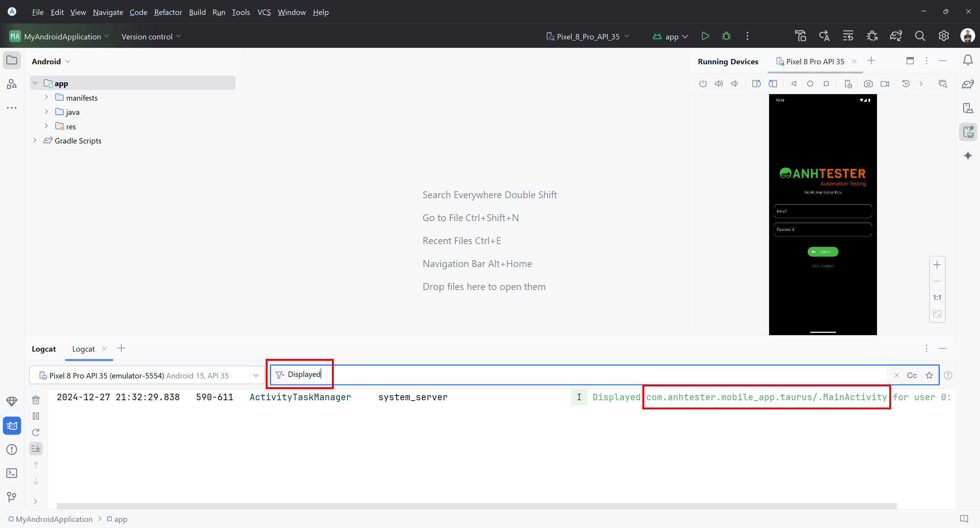Open the Build menu
980x528 pixels.
coord(197,12)
